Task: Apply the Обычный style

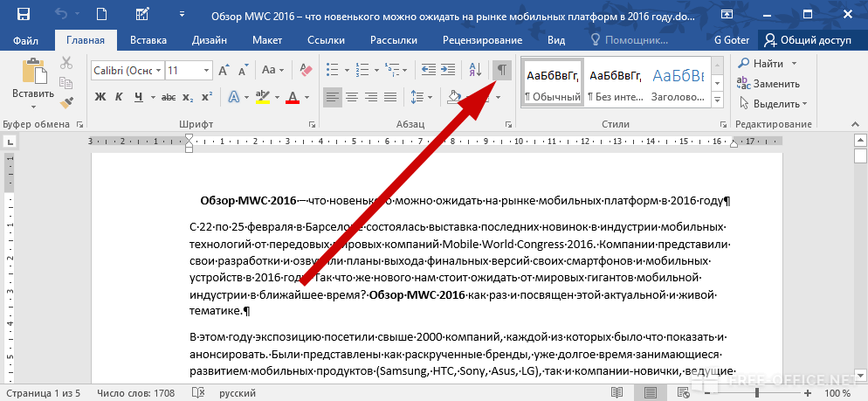Action: (553, 81)
